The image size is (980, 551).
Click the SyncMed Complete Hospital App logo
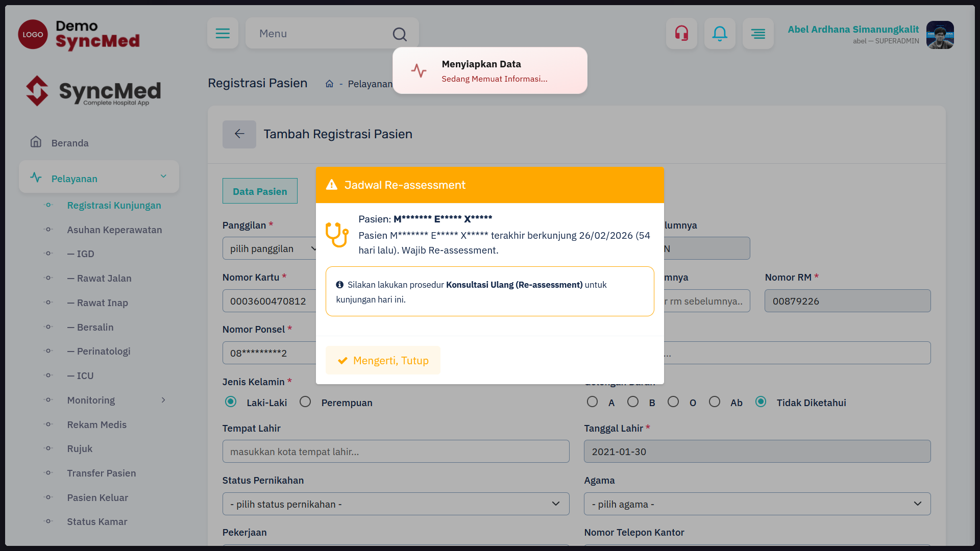(93, 91)
